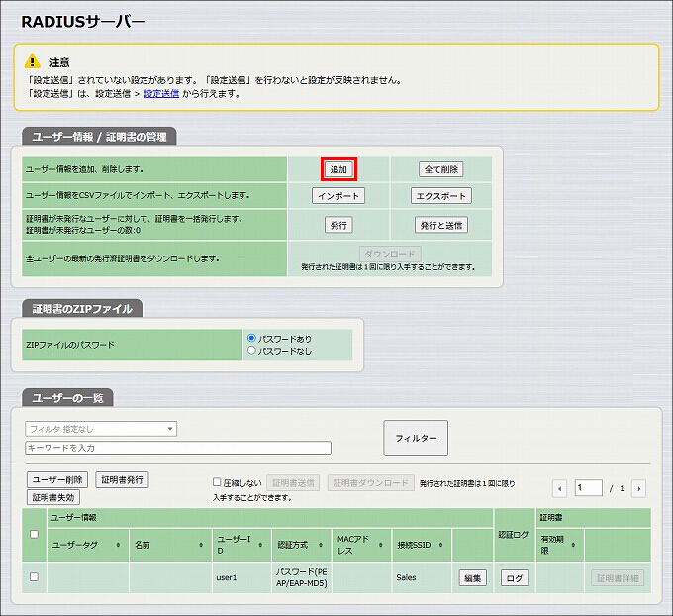673x616 pixels.
Task: Click the 証明書詳細 button for user1
Action: (618, 578)
